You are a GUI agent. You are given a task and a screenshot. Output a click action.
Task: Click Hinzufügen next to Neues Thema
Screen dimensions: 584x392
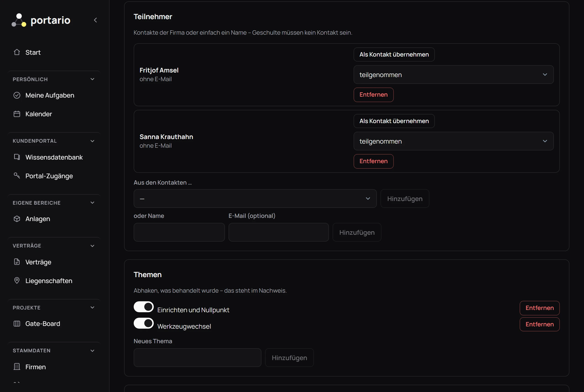tap(289, 358)
